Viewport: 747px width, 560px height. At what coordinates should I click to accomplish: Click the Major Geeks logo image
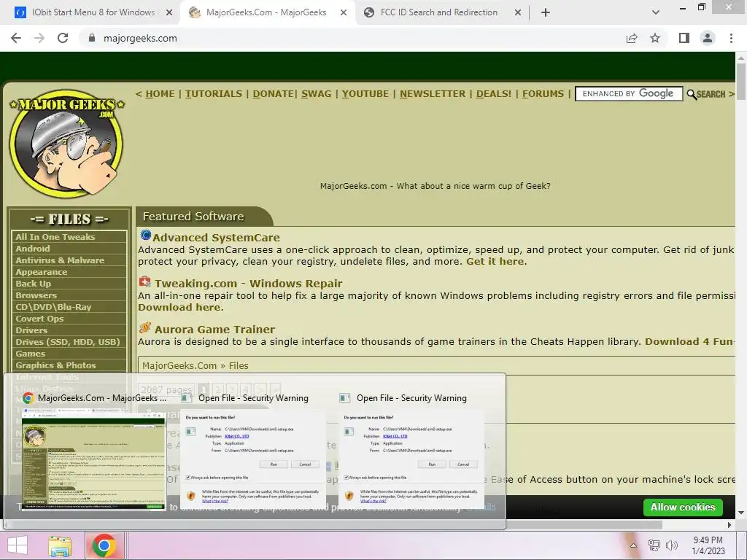[x=66, y=143]
